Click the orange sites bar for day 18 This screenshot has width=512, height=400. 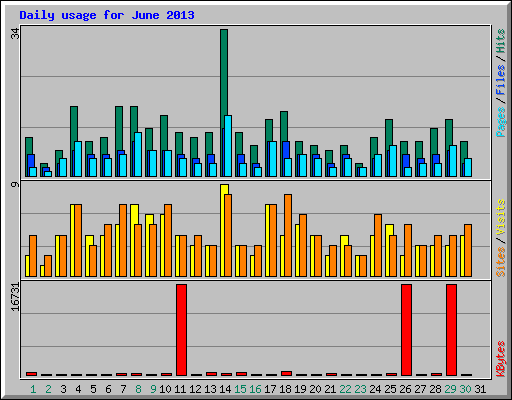click(x=288, y=235)
